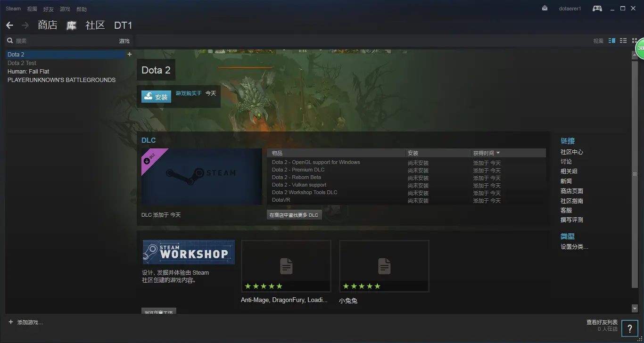Select PLAYERUNKNOWN'S BATTLEGROUNDS
The height and width of the screenshot is (343, 644).
point(61,80)
